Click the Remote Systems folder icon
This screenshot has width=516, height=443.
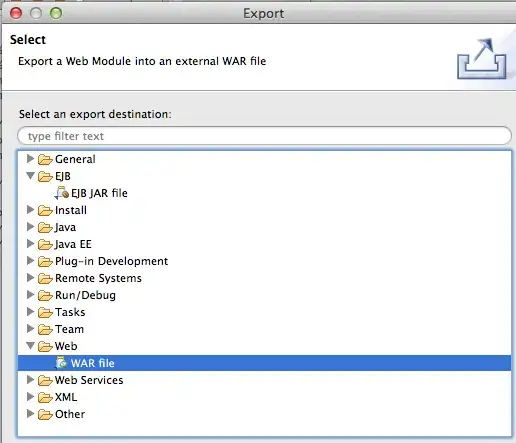[45, 279]
